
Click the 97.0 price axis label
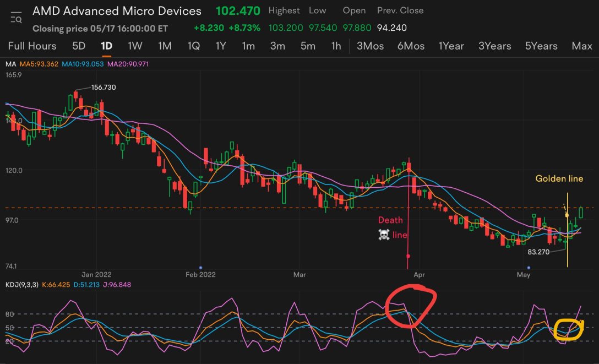(12, 220)
